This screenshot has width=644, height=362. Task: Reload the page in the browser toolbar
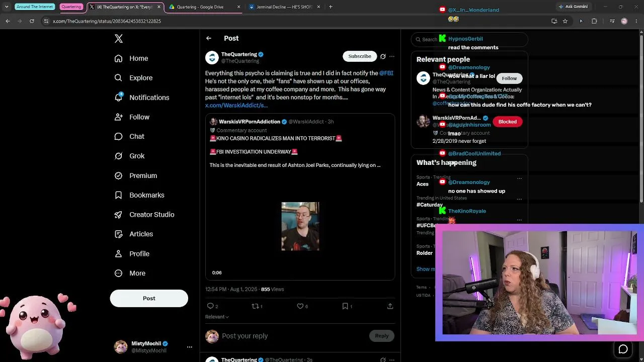(32, 21)
